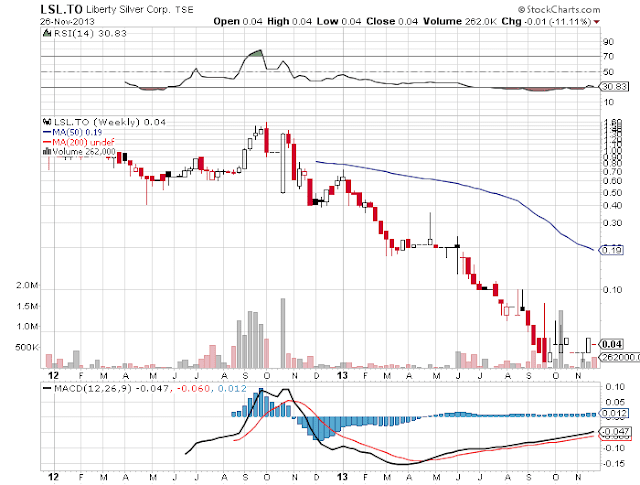Click the Low 0.04 value

click(x=339, y=21)
